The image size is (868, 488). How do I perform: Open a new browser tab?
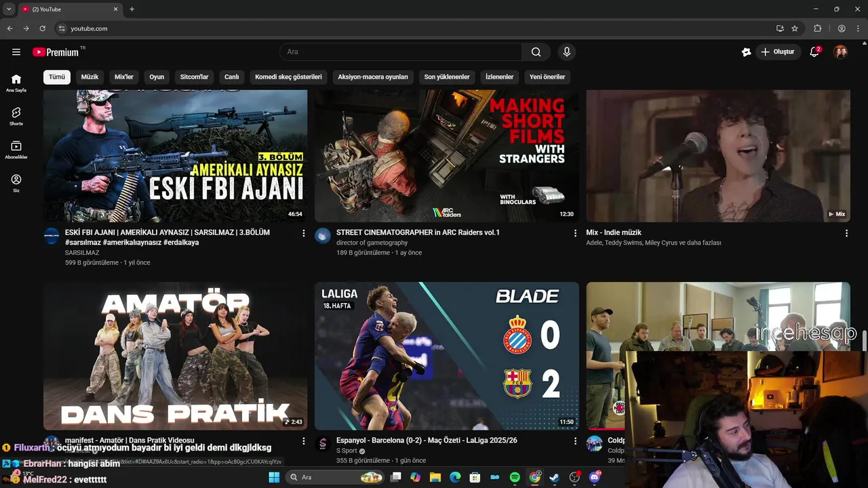click(x=132, y=9)
